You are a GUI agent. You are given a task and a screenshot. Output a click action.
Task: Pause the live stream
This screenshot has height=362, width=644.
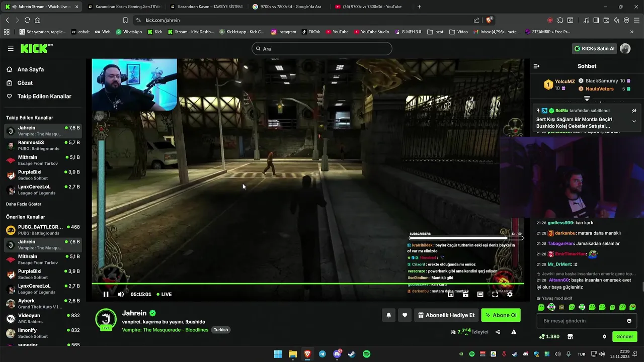pyautogui.click(x=106, y=294)
